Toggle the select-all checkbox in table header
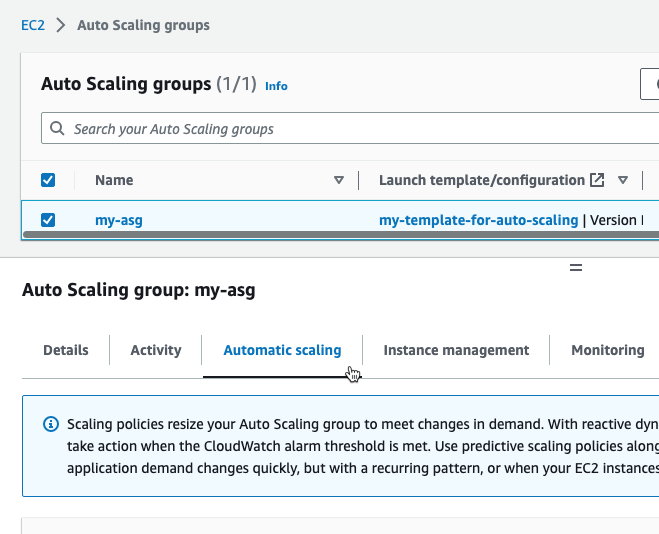 48,181
